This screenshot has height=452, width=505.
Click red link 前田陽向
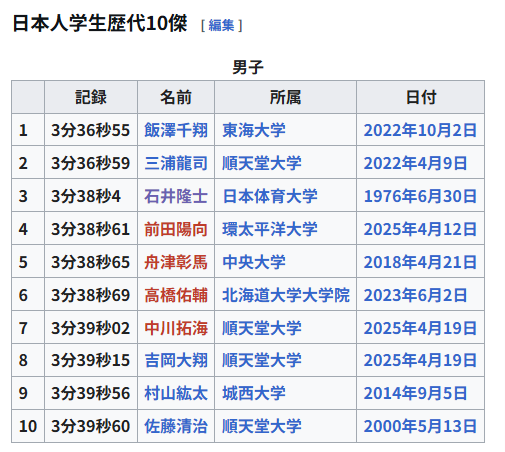(x=176, y=229)
